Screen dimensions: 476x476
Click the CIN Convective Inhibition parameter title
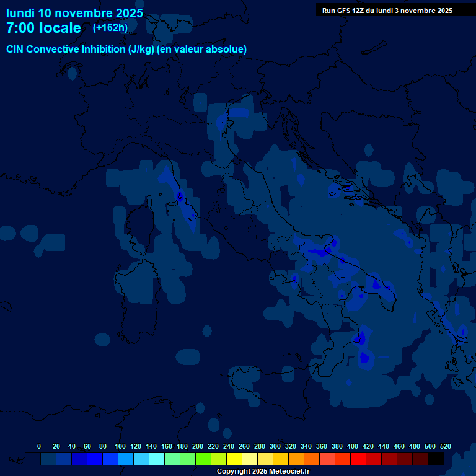[126, 49]
